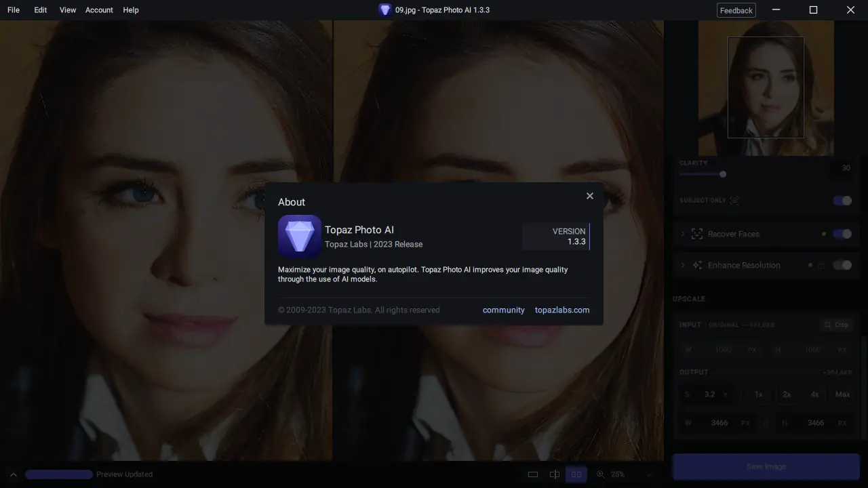The height and width of the screenshot is (488, 868).
Task: Collapse the bottom progress panel
Action: click(x=12, y=474)
